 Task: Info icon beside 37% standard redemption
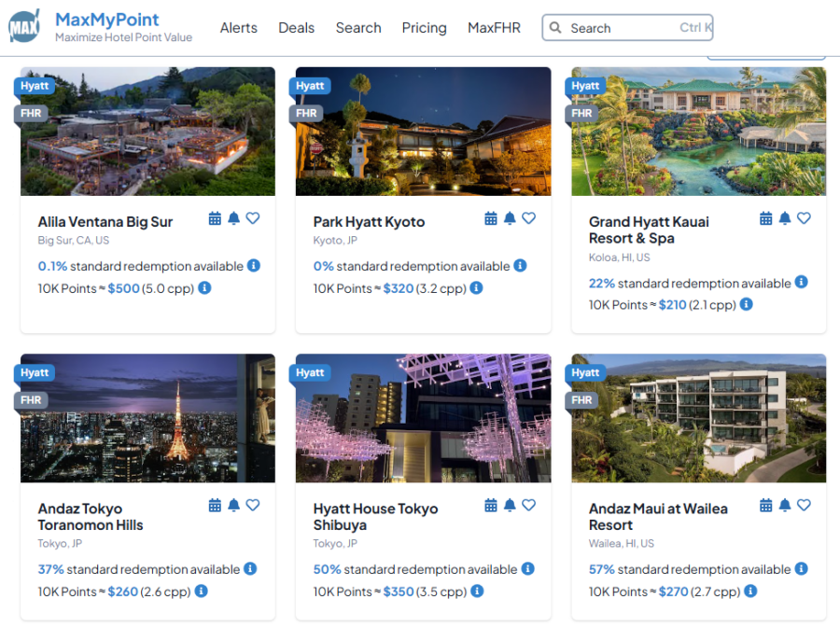coord(250,568)
